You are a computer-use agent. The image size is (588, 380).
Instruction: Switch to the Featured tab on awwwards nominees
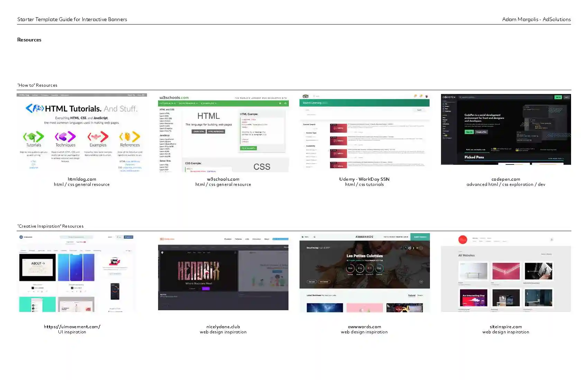point(412,296)
